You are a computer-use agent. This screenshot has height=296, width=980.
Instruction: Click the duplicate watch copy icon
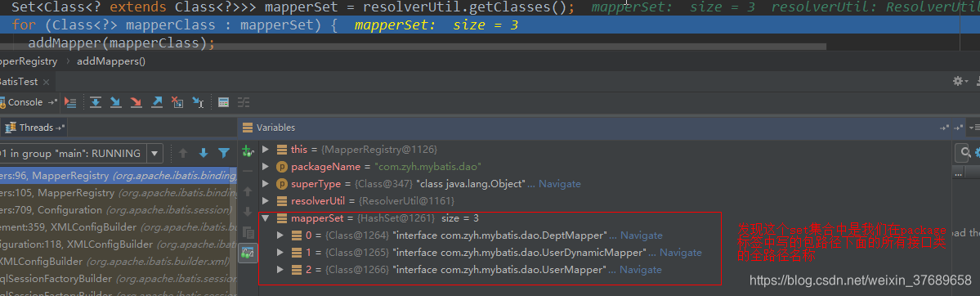click(x=248, y=232)
